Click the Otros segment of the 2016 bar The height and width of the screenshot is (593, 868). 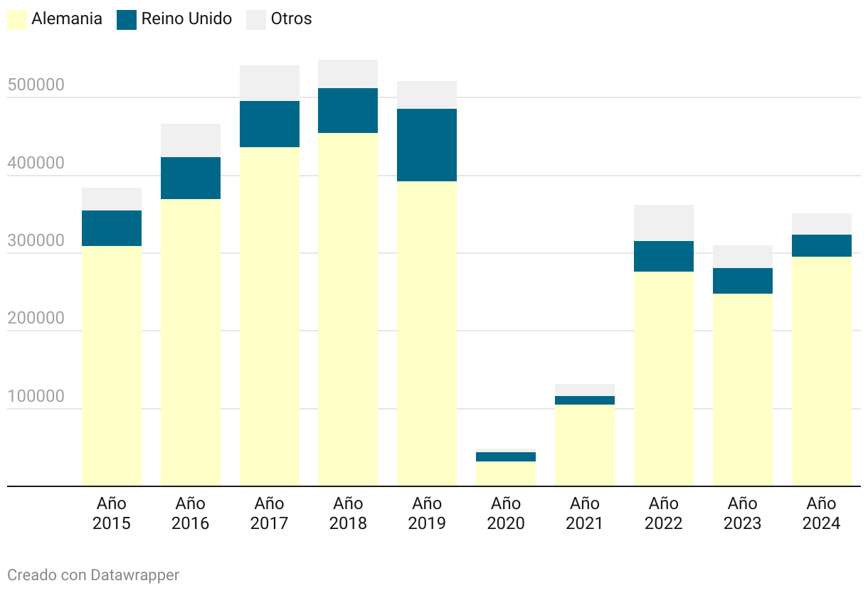coord(191,140)
